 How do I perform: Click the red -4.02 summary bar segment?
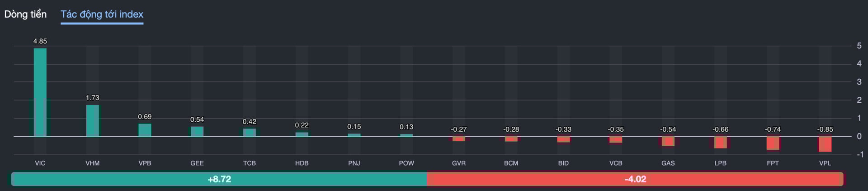click(635, 179)
